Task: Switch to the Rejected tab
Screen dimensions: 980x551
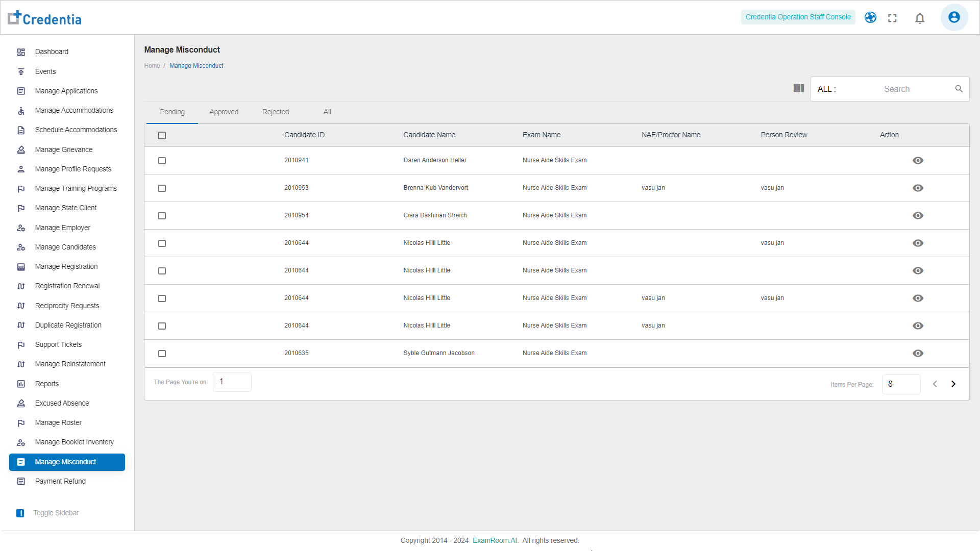Action: click(276, 112)
